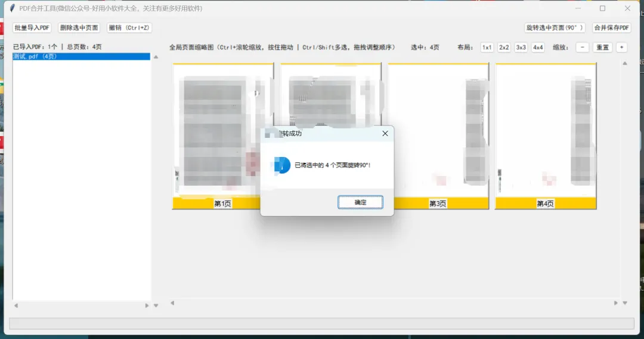The height and width of the screenshot is (339, 644).
Task: Zoom in with the plus button
Action: 622,47
